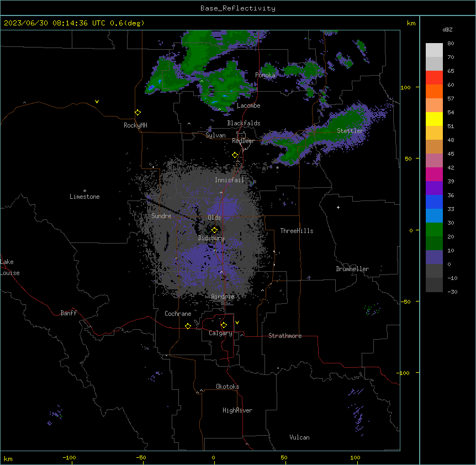The width and height of the screenshot is (476, 465).
Task: Click the RockyMH label
Action: pos(135,125)
